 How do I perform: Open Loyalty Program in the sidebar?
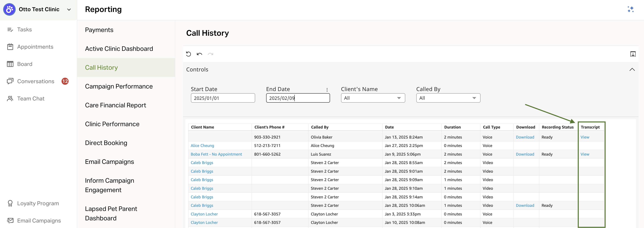[x=38, y=203]
